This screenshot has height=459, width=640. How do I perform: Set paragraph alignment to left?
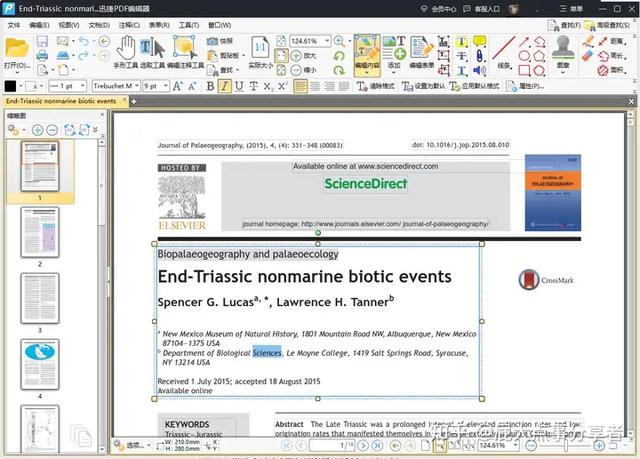[x=300, y=86]
